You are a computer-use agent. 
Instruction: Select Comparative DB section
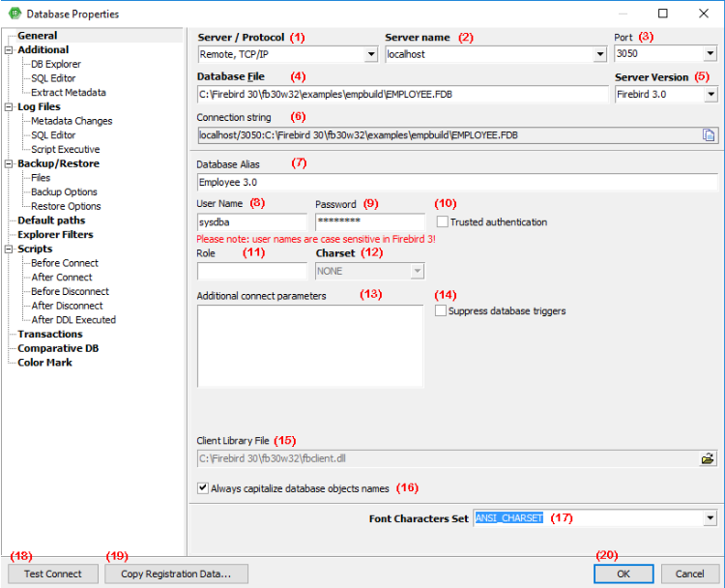click(58, 348)
